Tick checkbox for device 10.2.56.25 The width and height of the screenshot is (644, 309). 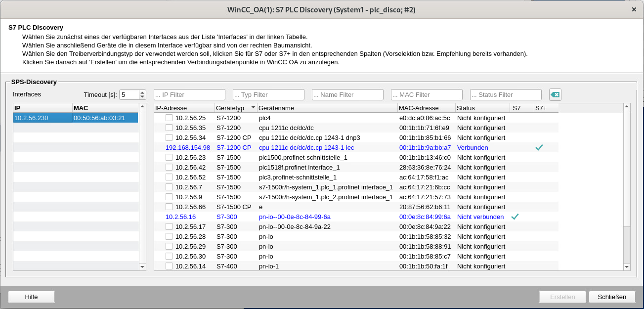click(x=169, y=118)
